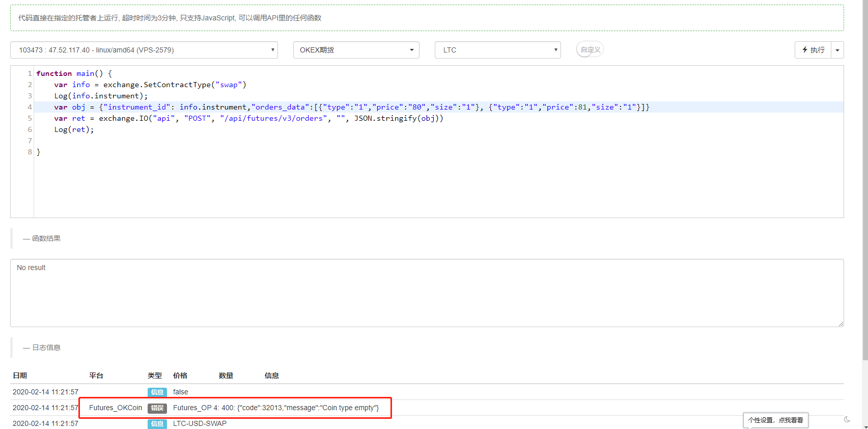Click code line 5 with exchange.IO call
Screen dimensions: 868x429
pos(248,118)
